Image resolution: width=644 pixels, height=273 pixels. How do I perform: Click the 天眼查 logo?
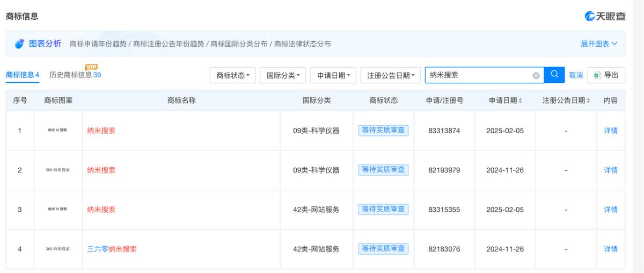(x=605, y=16)
